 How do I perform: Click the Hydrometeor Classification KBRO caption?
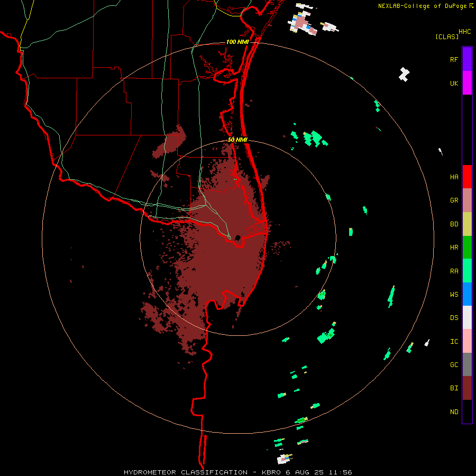237,472
